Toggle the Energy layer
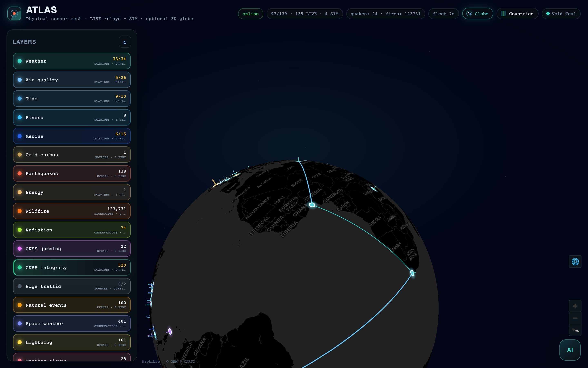 (x=72, y=192)
